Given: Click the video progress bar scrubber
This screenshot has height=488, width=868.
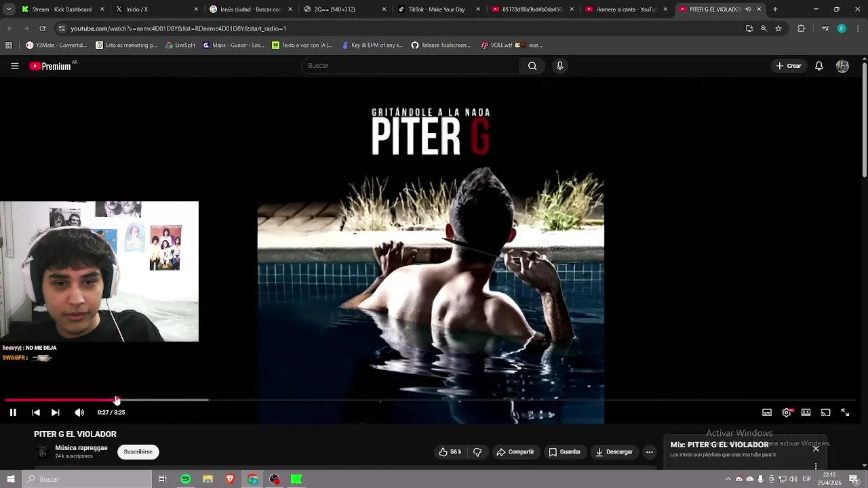Looking at the screenshot, I should tap(117, 400).
